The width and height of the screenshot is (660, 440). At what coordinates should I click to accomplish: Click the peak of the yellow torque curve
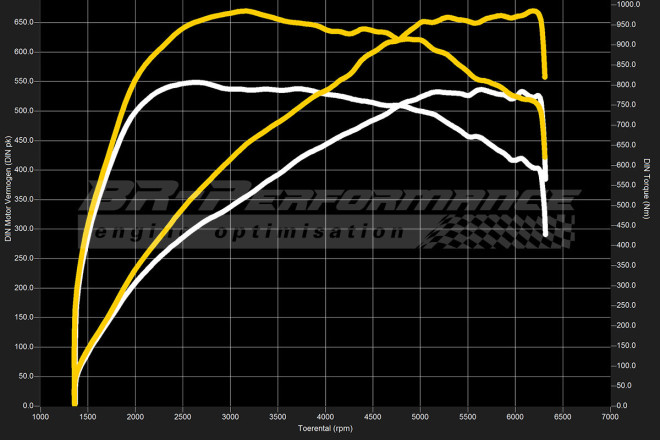click(x=244, y=12)
